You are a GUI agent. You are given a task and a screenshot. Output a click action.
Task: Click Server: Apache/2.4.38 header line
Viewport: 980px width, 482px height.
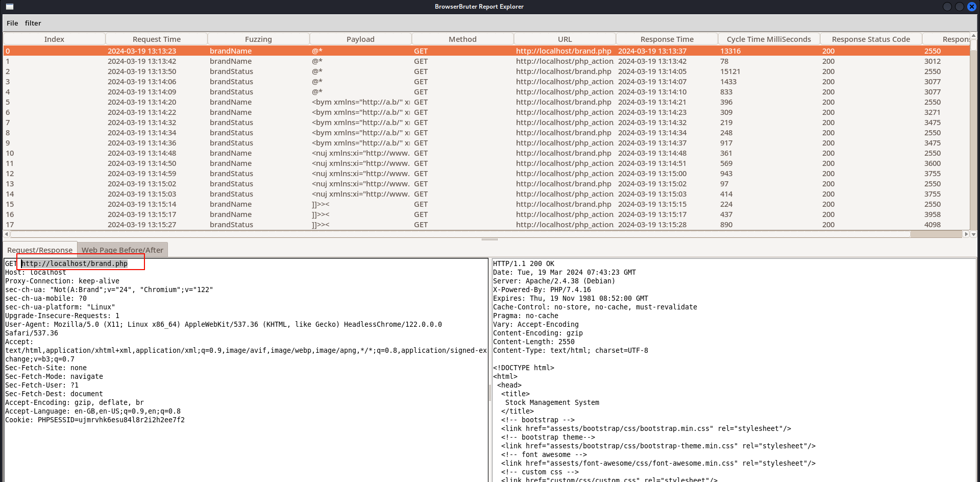(x=554, y=281)
